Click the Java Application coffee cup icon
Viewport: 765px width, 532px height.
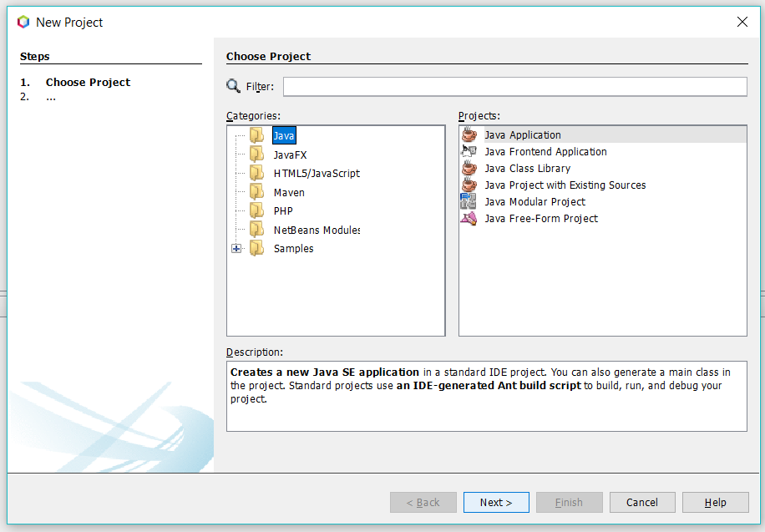click(469, 134)
